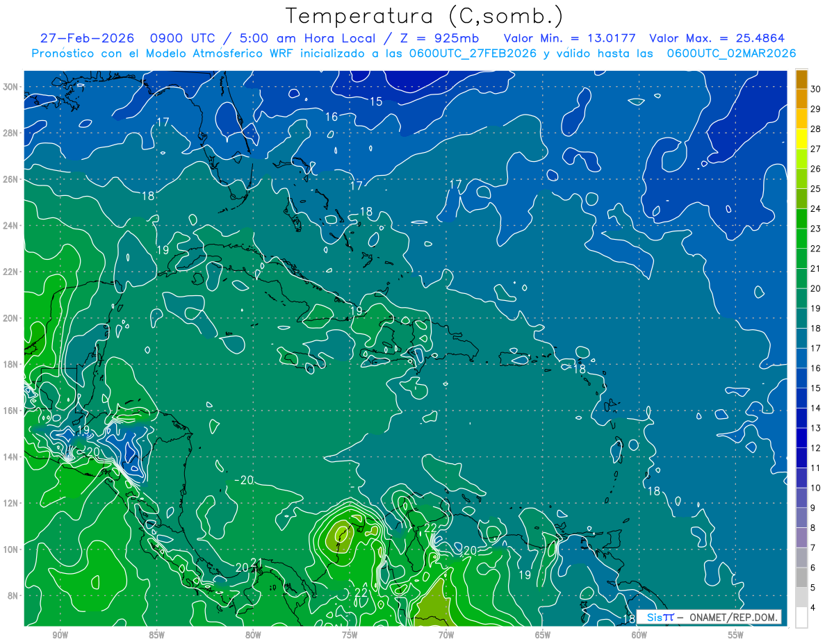Click the color legend value "9"

pos(813,508)
